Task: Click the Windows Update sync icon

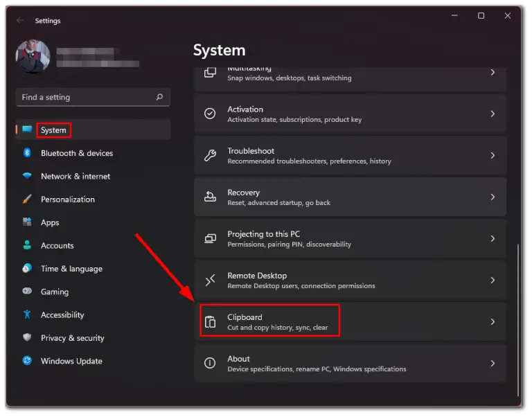Action: coord(27,361)
